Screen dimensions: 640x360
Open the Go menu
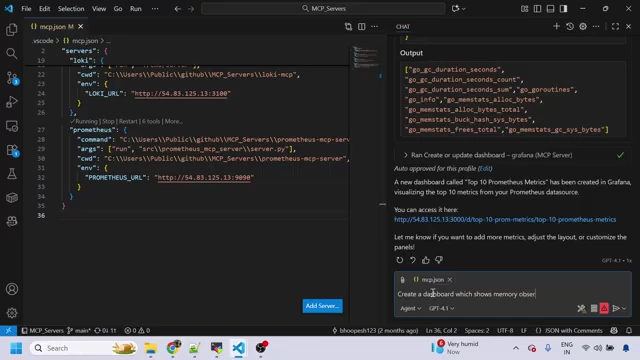118,9
